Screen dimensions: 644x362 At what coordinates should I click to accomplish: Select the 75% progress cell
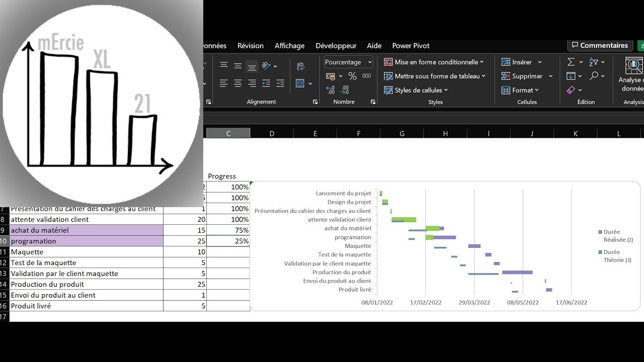[x=228, y=230]
